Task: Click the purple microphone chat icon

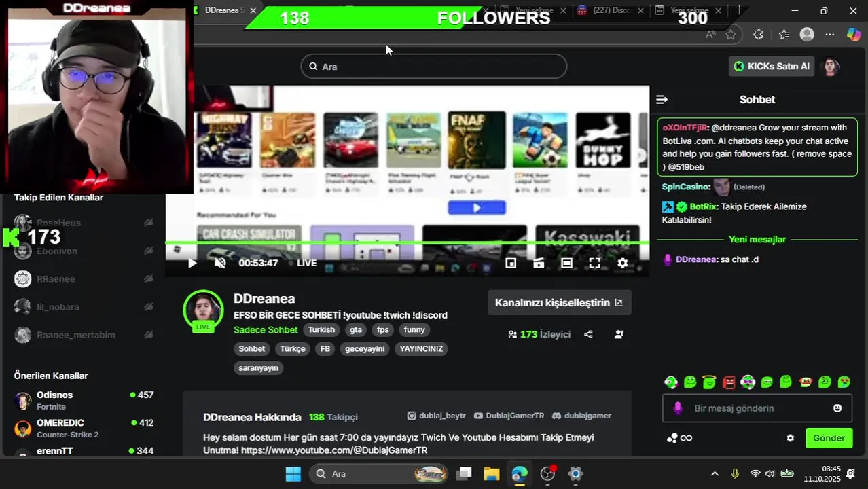Action: coord(677,408)
